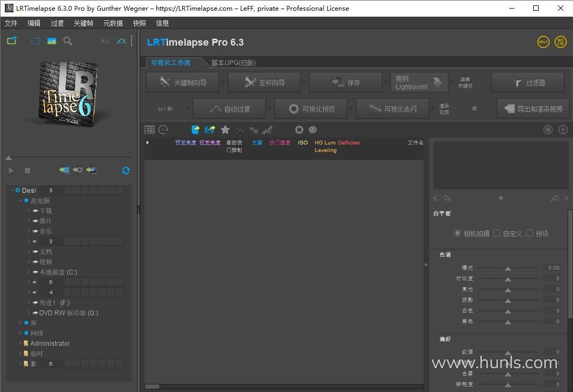Start preview playback with play button
573x392 pixels.
coord(11,171)
